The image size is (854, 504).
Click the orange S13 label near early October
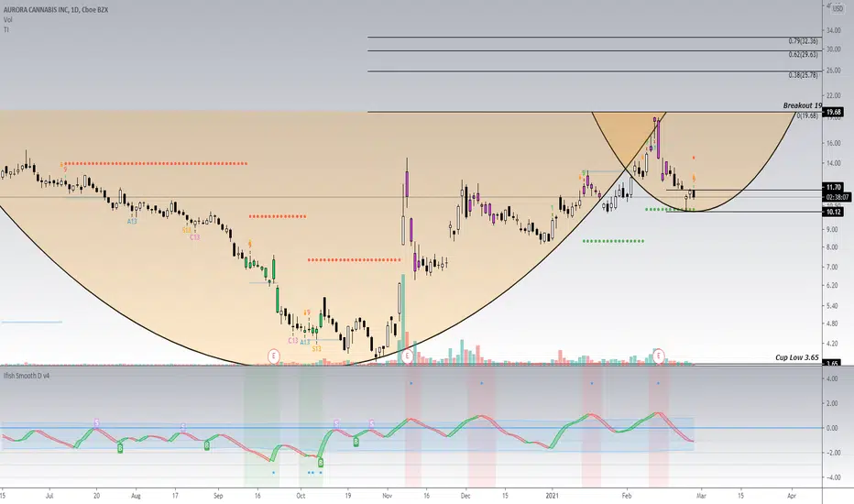[316, 349]
